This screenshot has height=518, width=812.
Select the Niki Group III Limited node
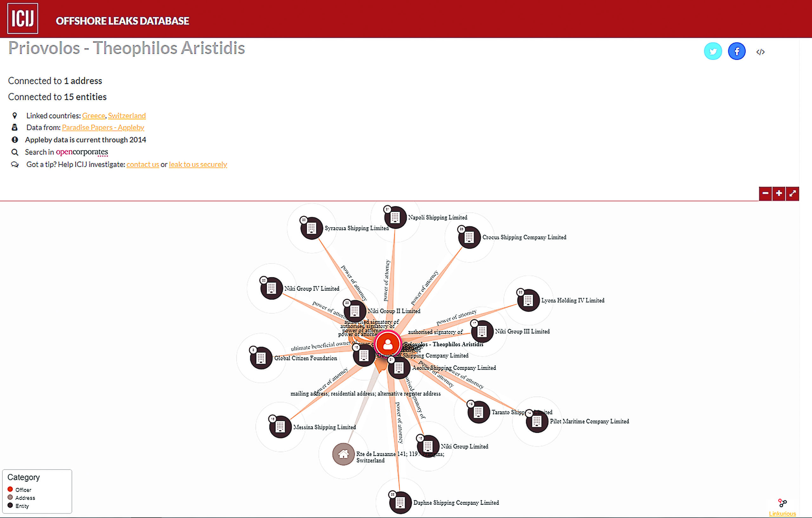coord(482,331)
